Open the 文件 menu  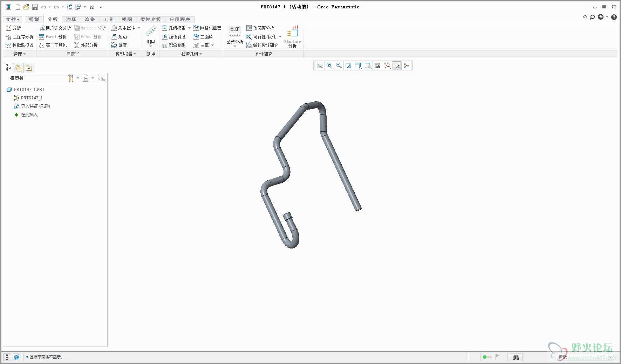pyautogui.click(x=13, y=20)
